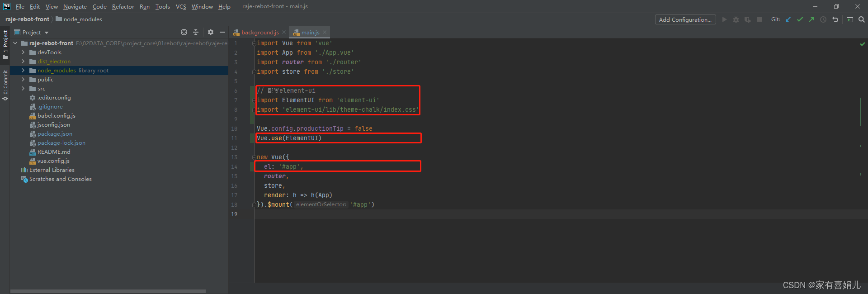Select package.json file

(54, 134)
